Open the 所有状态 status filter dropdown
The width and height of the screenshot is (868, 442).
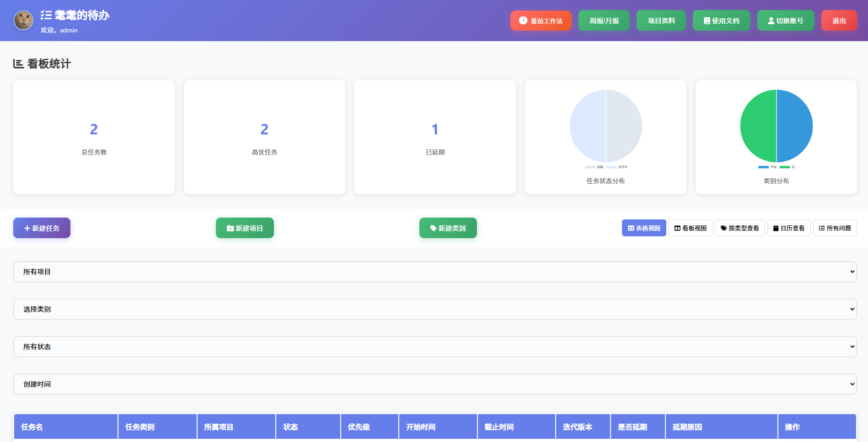pyautogui.click(x=434, y=346)
